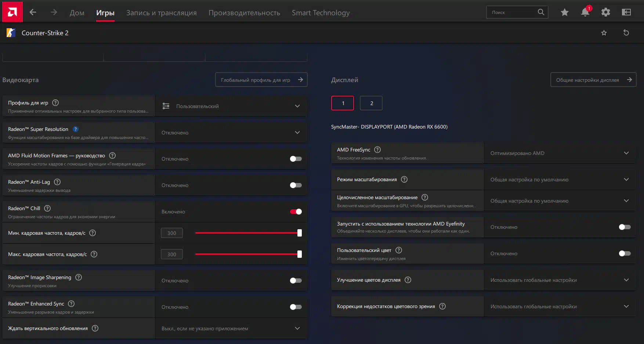Disable the Radeon Chill toggle

(x=296, y=212)
